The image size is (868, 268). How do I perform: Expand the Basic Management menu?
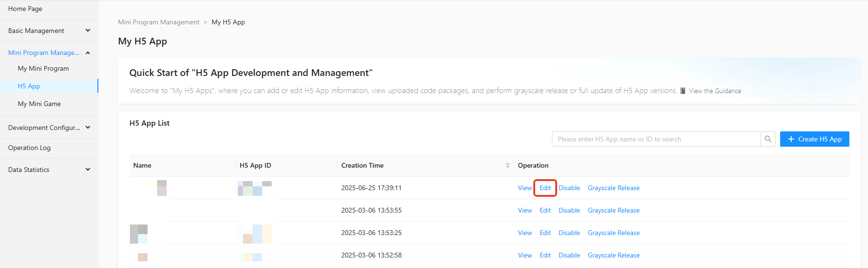click(49, 31)
